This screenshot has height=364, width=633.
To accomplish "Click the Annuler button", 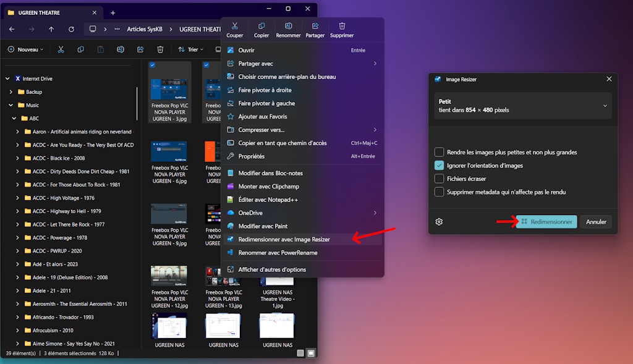I will pos(596,222).
